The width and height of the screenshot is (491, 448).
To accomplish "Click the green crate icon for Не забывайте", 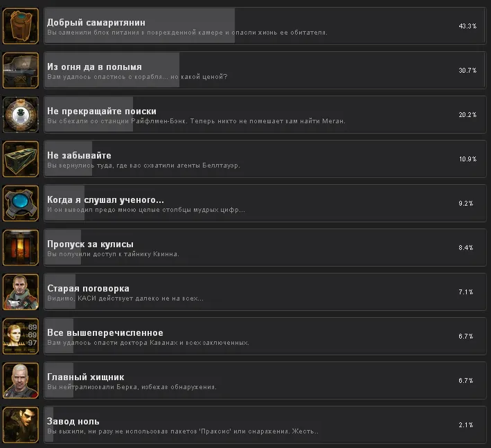I will click(21, 159).
